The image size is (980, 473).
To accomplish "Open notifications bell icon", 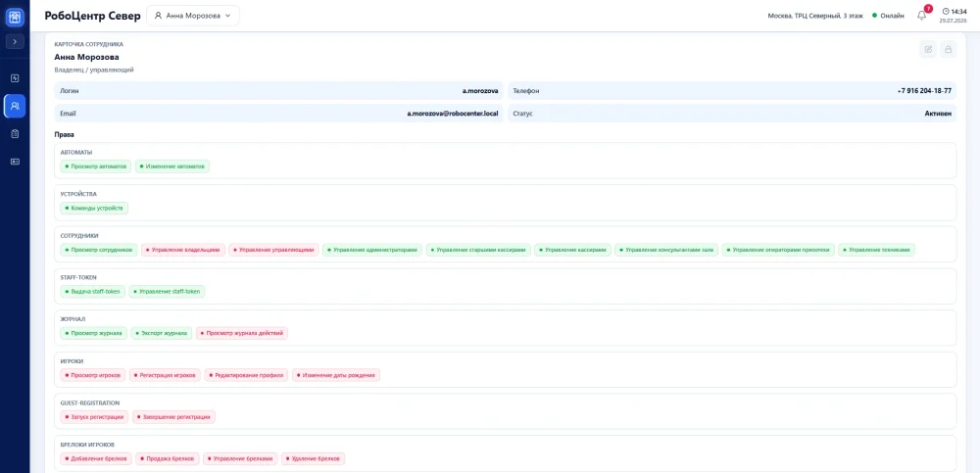I will (x=921, y=16).
